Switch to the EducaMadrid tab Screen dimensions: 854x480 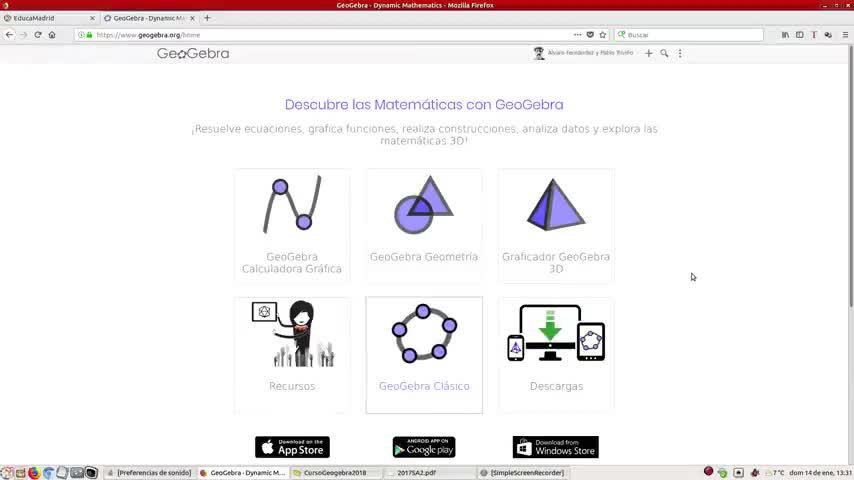point(49,18)
